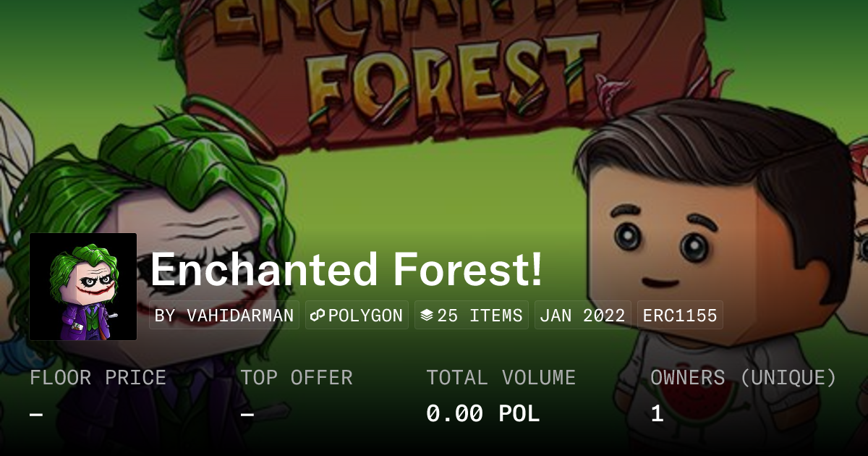
Task: Click the TOTAL VOLUME label
Action: point(501,378)
